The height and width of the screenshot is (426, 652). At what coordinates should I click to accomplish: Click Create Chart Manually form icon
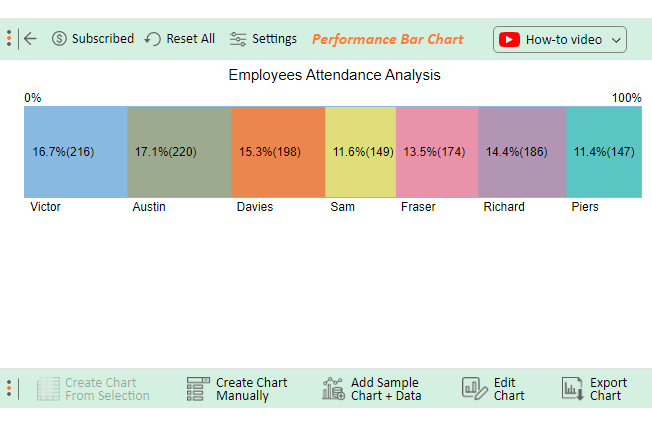[x=198, y=389]
